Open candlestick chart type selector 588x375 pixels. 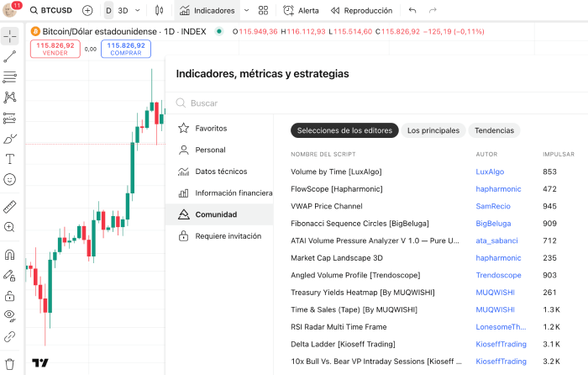159,11
